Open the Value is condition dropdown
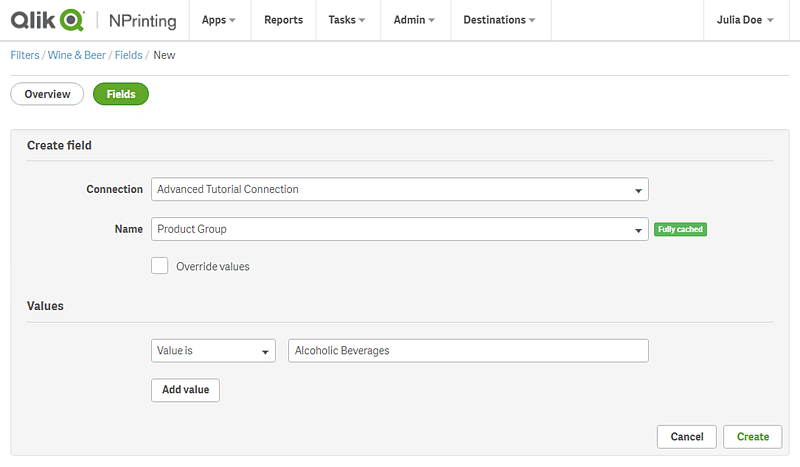The width and height of the screenshot is (800, 467). (x=213, y=351)
